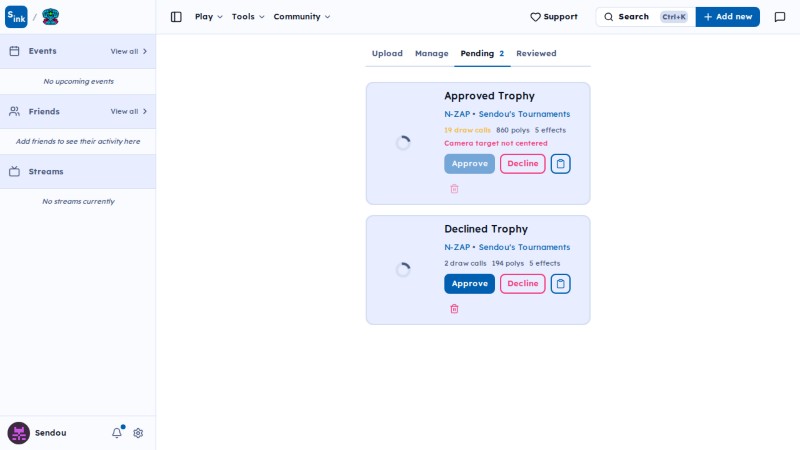The image size is (800, 450).
Task: Click the Streams TV icon
Action: (14, 171)
